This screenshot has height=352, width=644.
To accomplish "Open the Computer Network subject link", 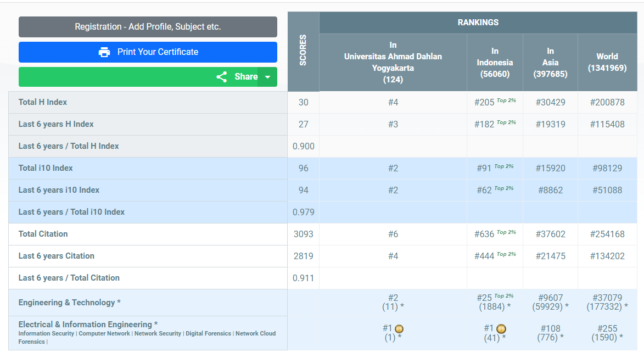I will [104, 333].
